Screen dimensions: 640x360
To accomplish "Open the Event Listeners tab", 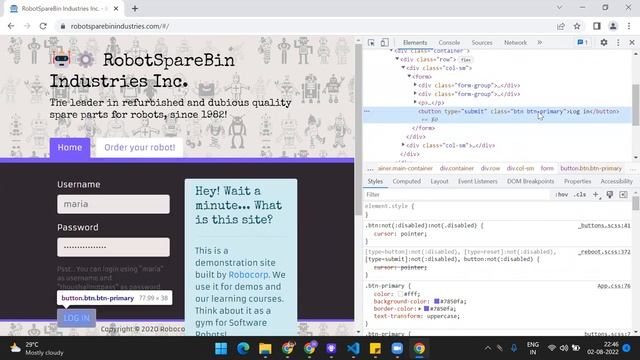I will [x=478, y=181].
